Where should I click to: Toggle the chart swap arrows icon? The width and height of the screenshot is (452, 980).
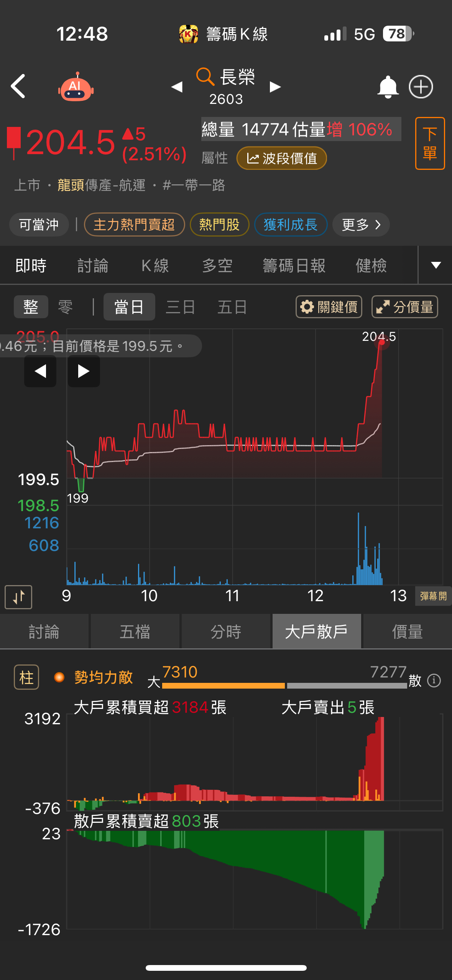(18, 597)
